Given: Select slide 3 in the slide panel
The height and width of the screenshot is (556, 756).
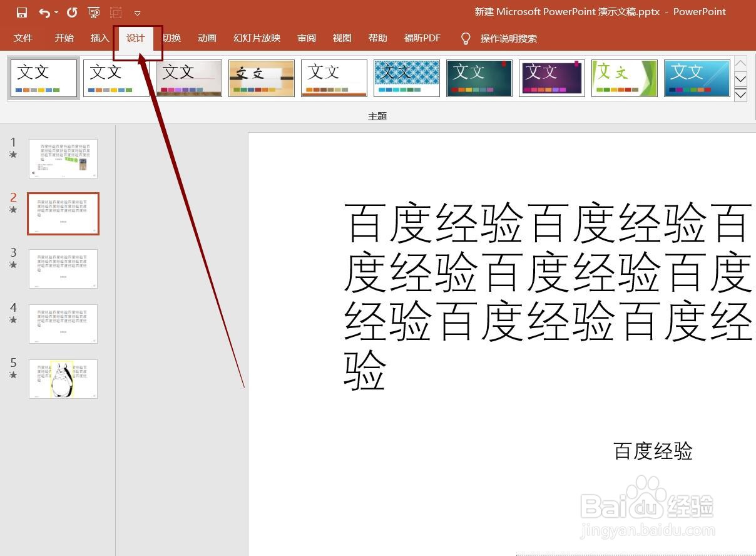Looking at the screenshot, I should (63, 268).
